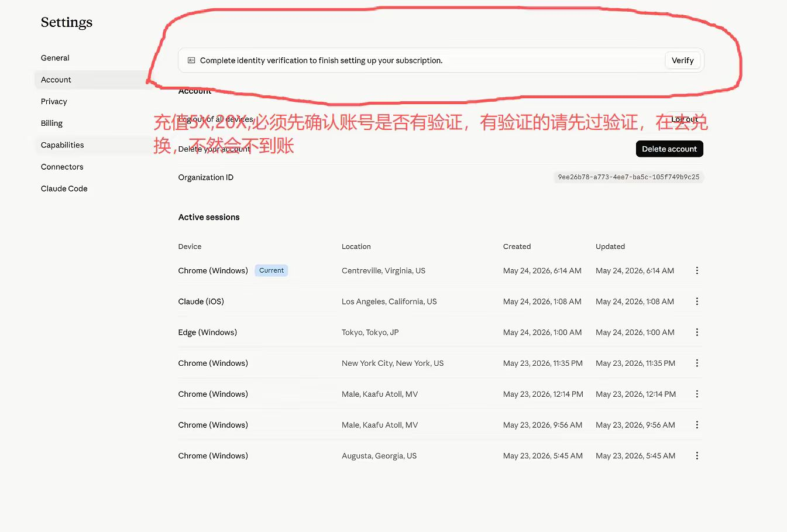
Task: Click created time May 24, 2026, 1:08 AM
Action: pos(542,301)
